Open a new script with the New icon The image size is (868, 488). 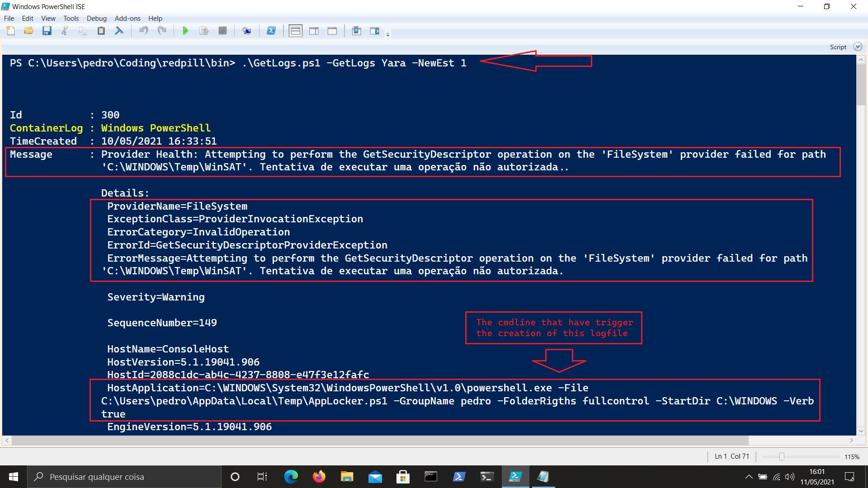(10, 31)
